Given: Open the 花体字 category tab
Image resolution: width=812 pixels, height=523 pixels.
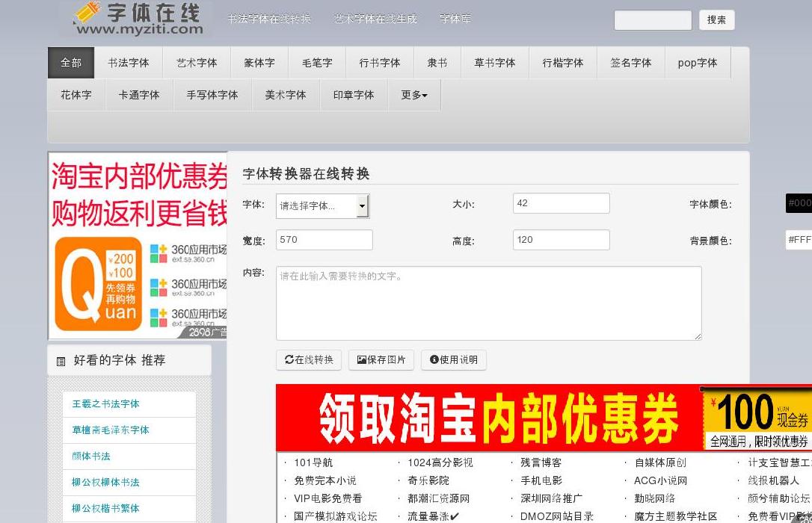Looking at the screenshot, I should 76,95.
